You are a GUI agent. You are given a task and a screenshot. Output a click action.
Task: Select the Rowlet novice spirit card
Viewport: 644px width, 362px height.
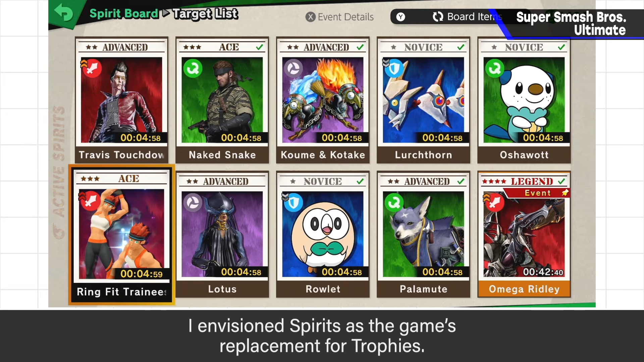323,234
